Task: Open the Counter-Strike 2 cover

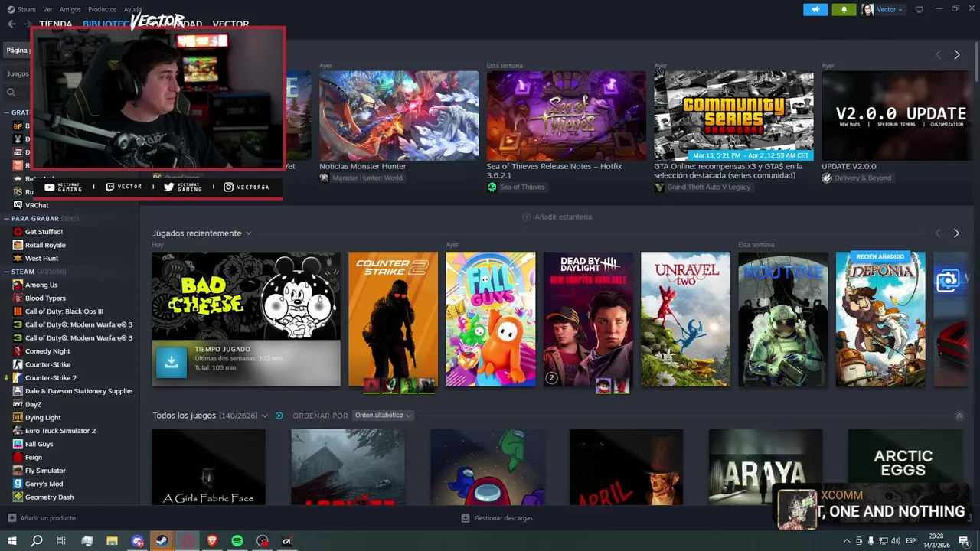Action: pyautogui.click(x=393, y=319)
